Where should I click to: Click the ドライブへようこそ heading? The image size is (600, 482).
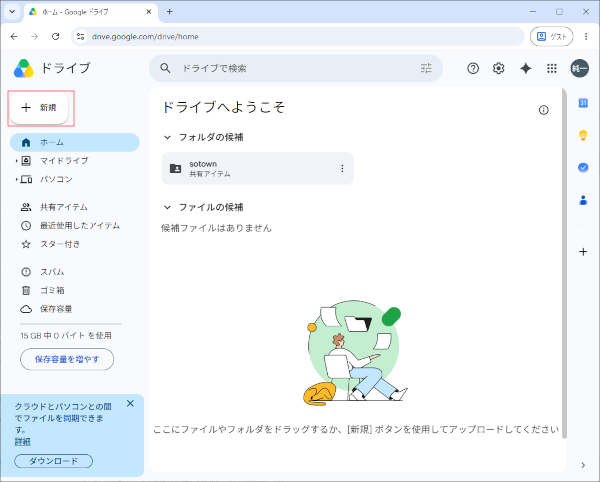223,107
